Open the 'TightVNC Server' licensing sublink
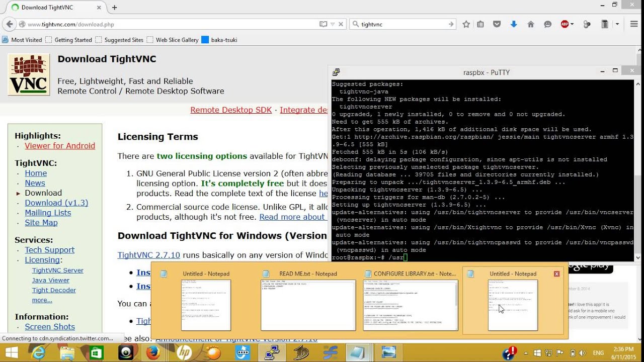 click(58, 270)
